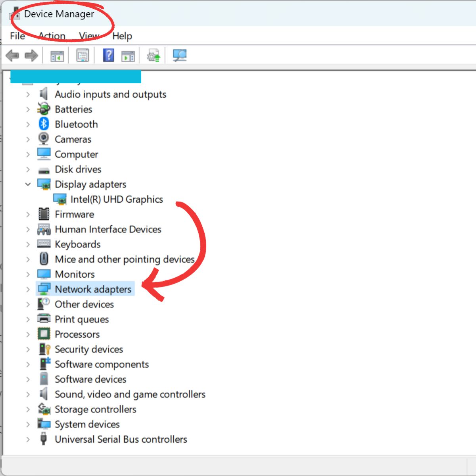Expand the Other devices chevron
Screen dimensions: 476x476
point(28,305)
